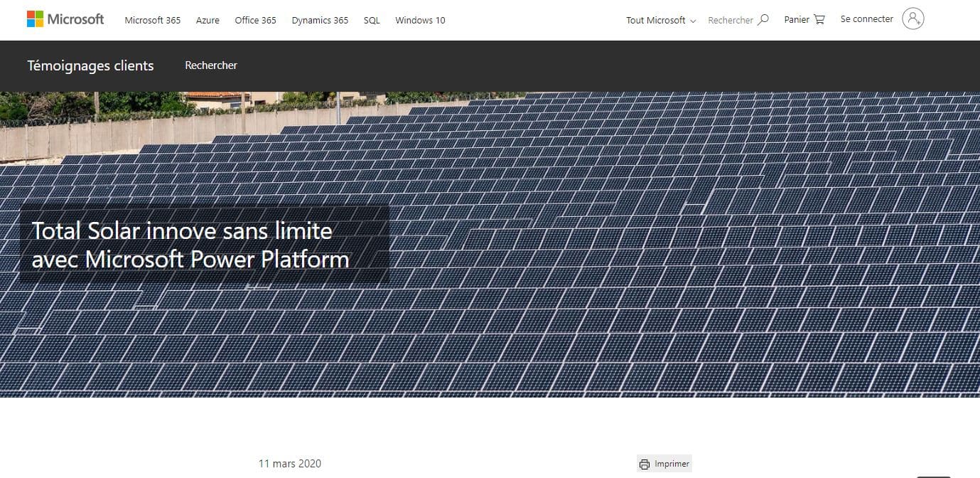Click the Panier text link

(797, 20)
